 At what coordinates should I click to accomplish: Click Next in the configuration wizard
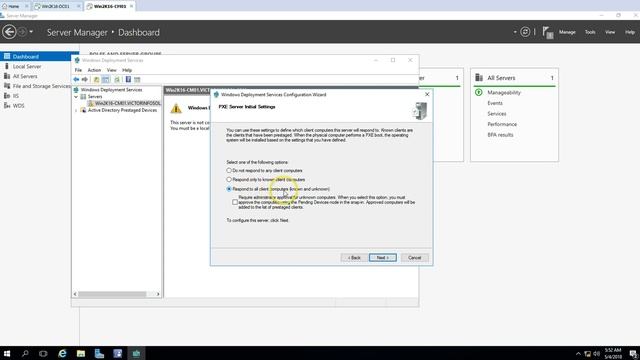point(382,258)
